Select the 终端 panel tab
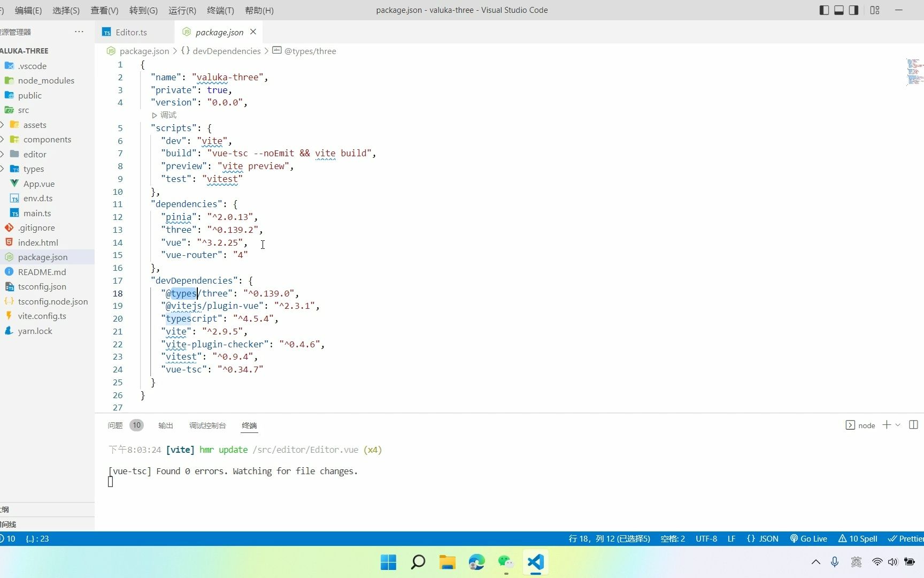 pos(249,425)
